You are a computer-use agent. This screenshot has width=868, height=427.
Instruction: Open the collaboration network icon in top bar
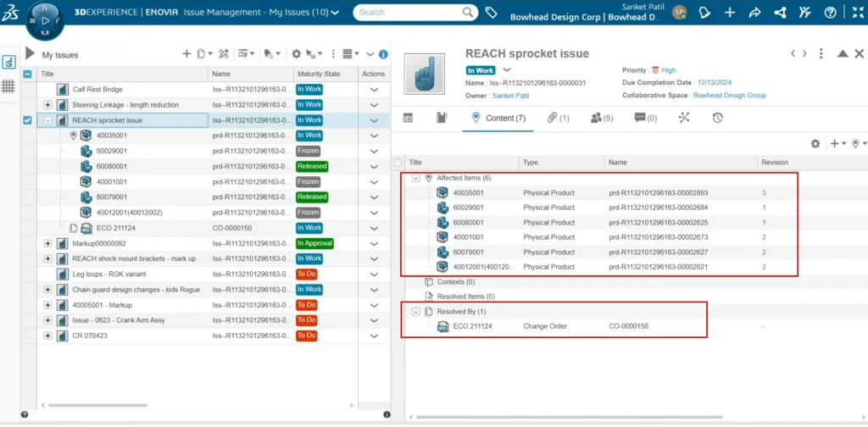(x=780, y=12)
